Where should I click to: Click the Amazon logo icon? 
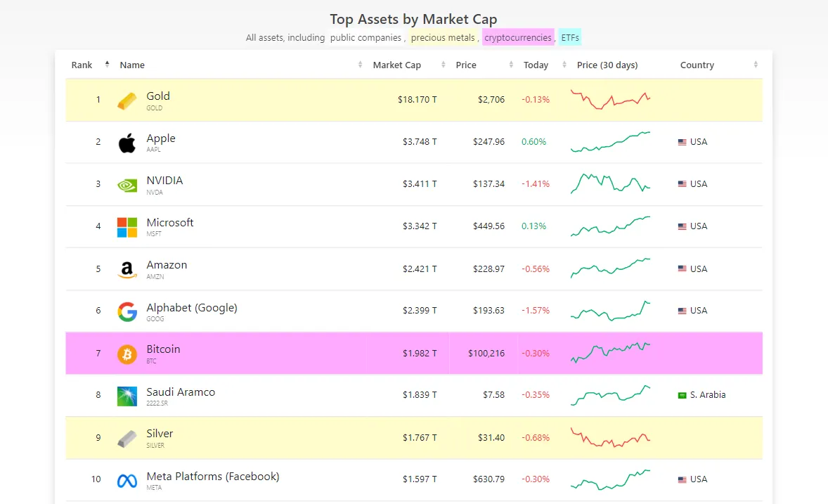[x=127, y=269]
